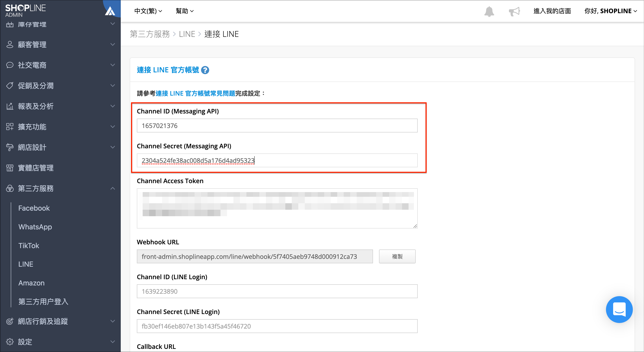Image resolution: width=644 pixels, height=352 pixels.
Task: Click the white triangle logo badge
Action: pos(110,11)
